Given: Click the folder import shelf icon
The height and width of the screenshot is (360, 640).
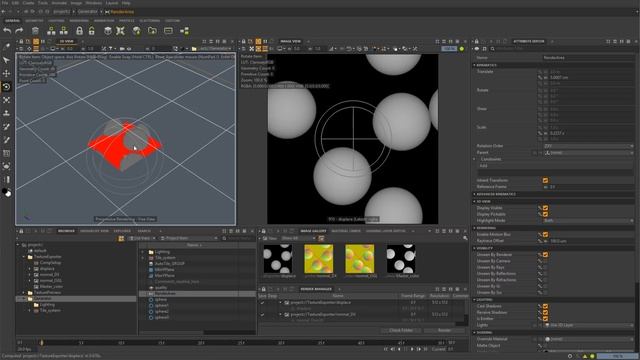Looking at the screenshot, I should click(x=152, y=31).
